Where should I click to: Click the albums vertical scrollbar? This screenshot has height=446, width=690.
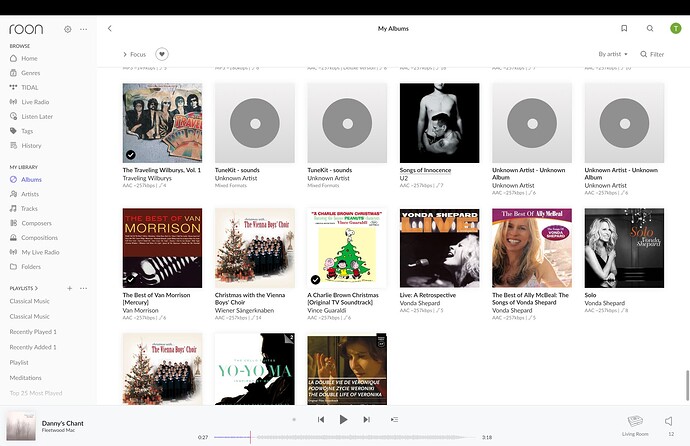coord(686,386)
